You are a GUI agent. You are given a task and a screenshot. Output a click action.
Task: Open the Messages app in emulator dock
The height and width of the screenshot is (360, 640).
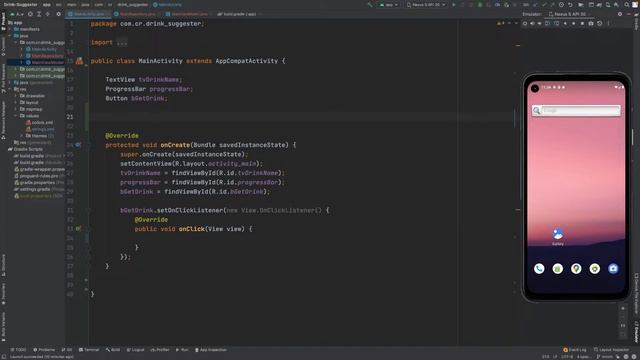pos(558,268)
